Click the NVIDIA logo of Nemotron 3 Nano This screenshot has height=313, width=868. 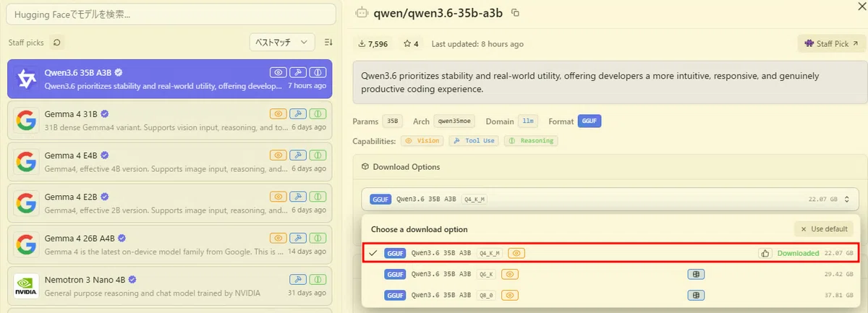click(26, 286)
